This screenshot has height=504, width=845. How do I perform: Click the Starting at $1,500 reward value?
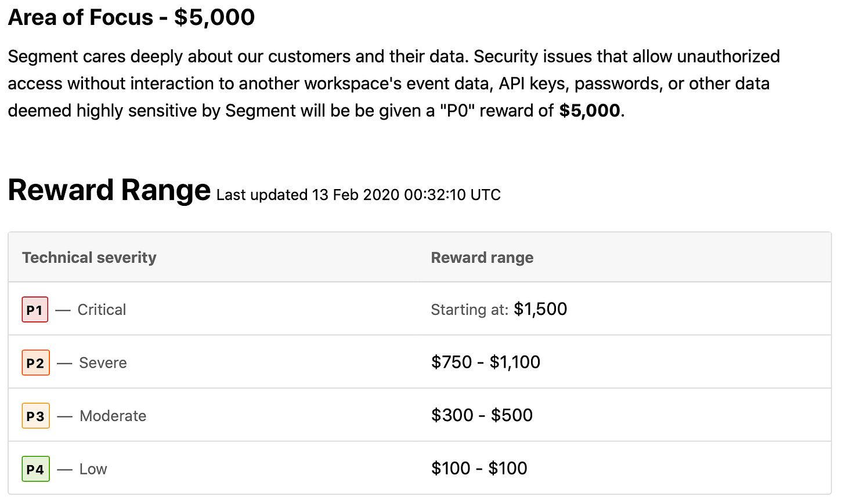pos(499,309)
